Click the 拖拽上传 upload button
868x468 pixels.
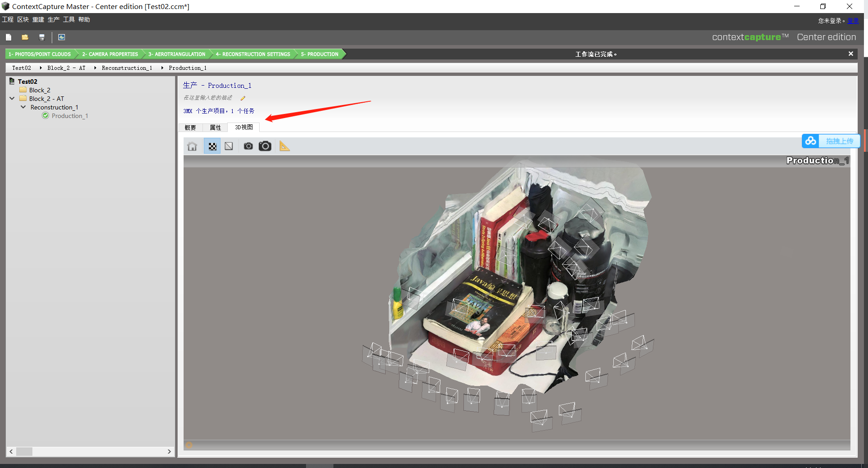click(x=839, y=141)
